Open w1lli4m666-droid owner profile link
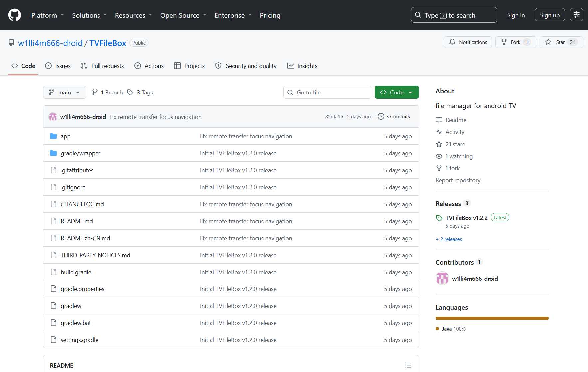 [50, 43]
